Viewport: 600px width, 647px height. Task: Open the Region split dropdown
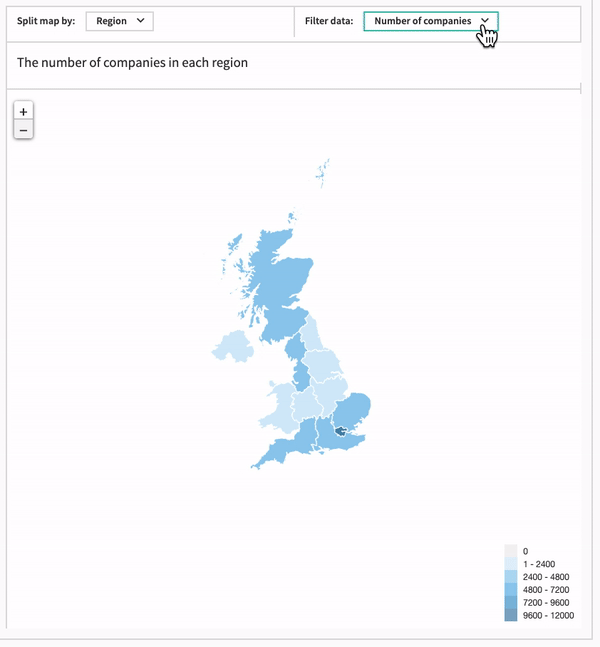pyautogui.click(x=120, y=21)
